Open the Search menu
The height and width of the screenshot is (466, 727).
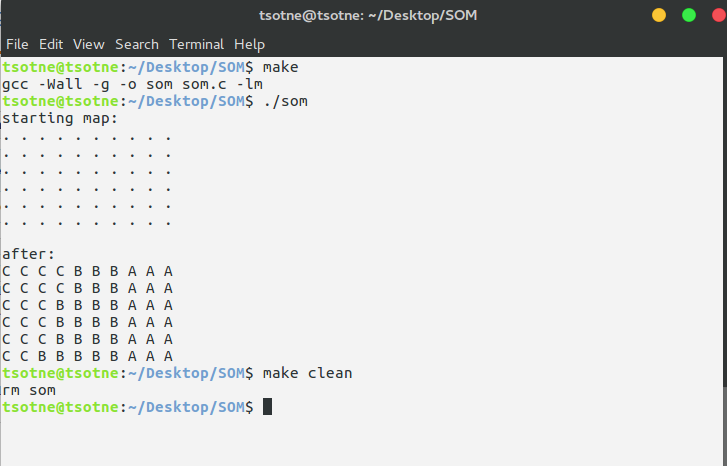click(x=137, y=44)
